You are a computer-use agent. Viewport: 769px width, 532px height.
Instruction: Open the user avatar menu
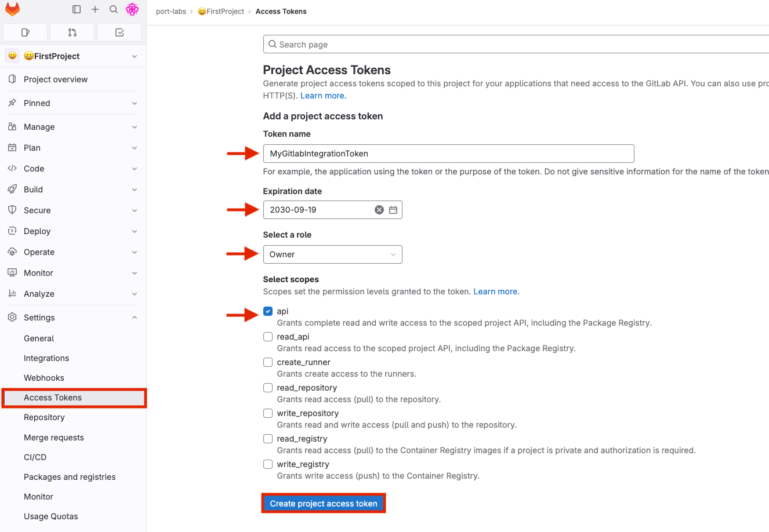click(x=132, y=9)
